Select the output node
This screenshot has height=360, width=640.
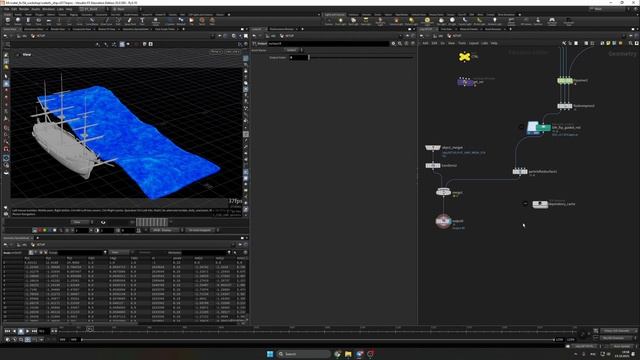coord(443,221)
